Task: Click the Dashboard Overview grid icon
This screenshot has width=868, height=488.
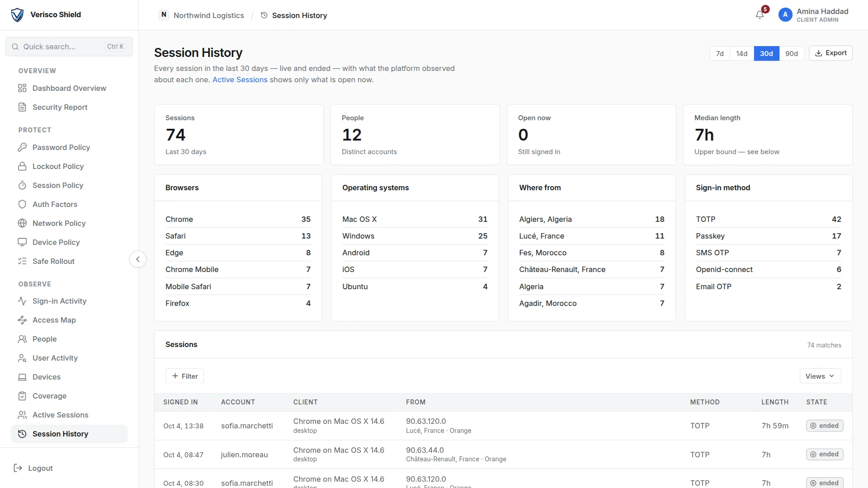Action: [22, 88]
